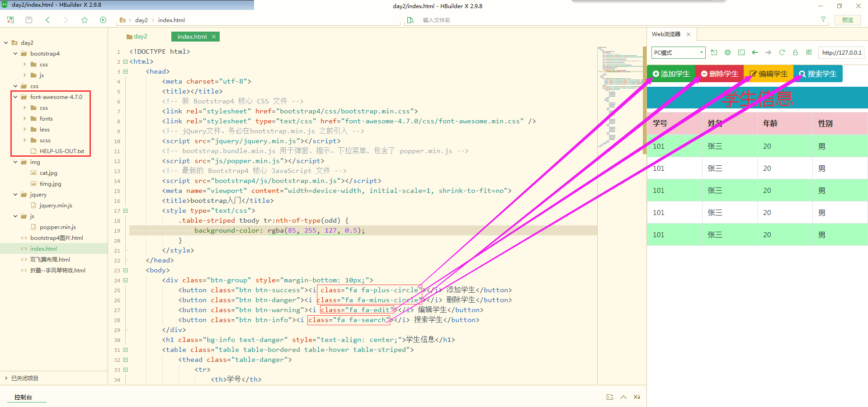This screenshot has width=868, height=407.
Task: Click the refresh icon in the web browser toolbar
Action: [x=782, y=52]
